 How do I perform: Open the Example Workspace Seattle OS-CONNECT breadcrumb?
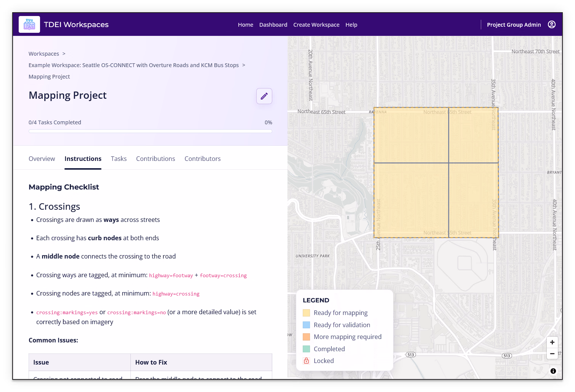(133, 65)
